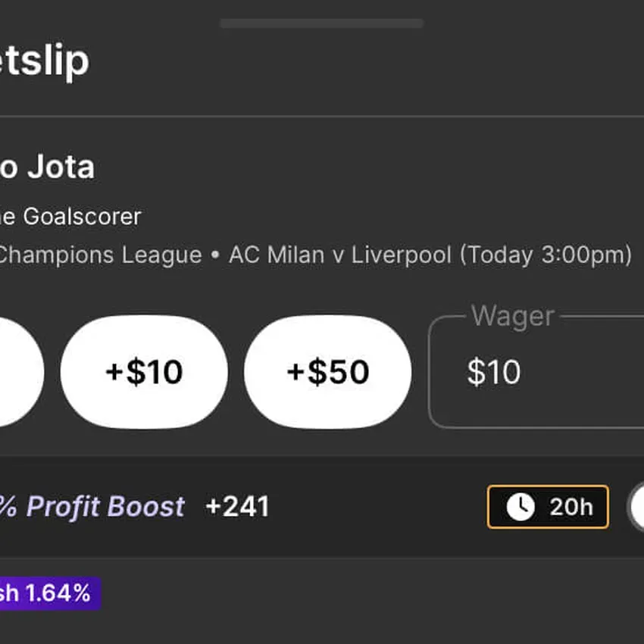Click the Today 3:00pm kickoff time

pyautogui.click(x=546, y=255)
